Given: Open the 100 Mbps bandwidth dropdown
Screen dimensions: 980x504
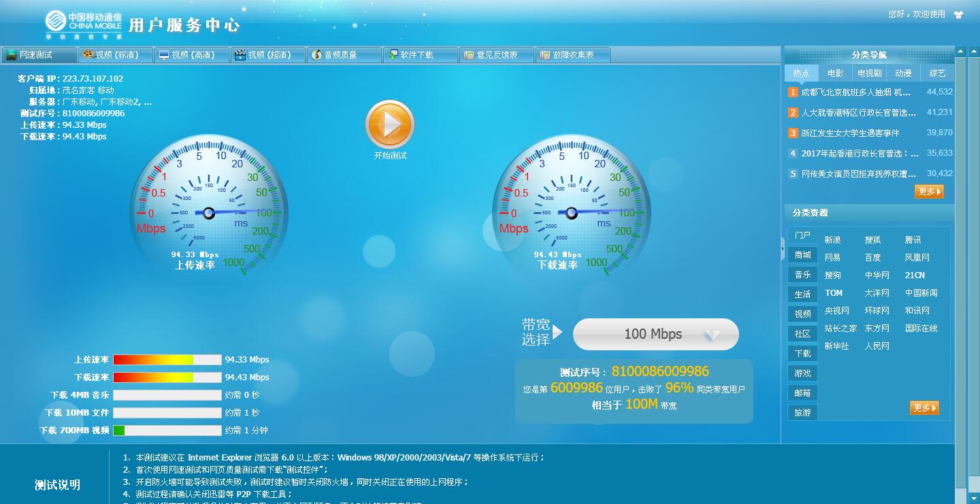Looking at the screenshot, I should (x=655, y=334).
